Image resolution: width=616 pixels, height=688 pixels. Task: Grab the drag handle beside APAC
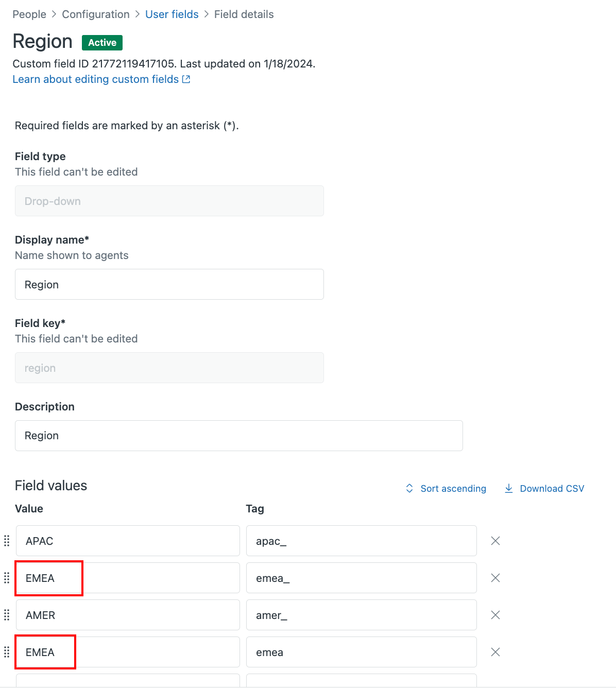pos(7,541)
